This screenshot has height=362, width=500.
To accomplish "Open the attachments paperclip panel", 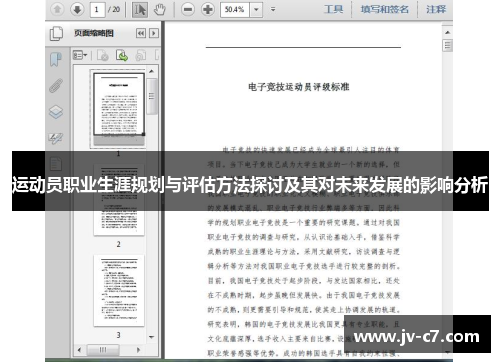I will click(x=56, y=86).
